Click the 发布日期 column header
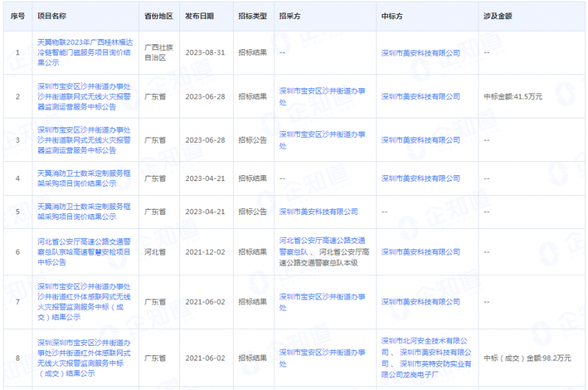Screen dimensions: 588x390 [199, 15]
